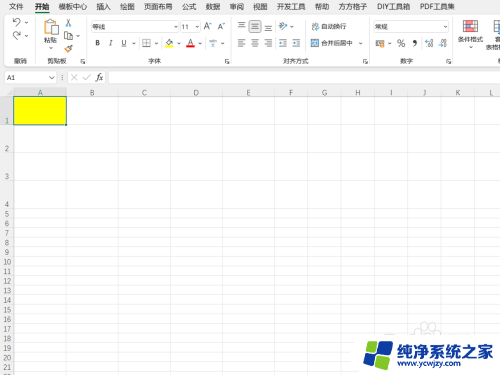Switch to the 公式 tab
The width and height of the screenshot is (500, 375).
(189, 7)
